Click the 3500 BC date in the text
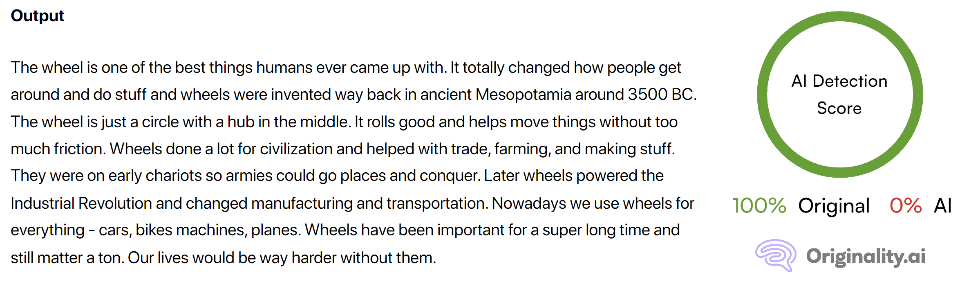The height and width of the screenshot is (282, 980). coord(662,95)
